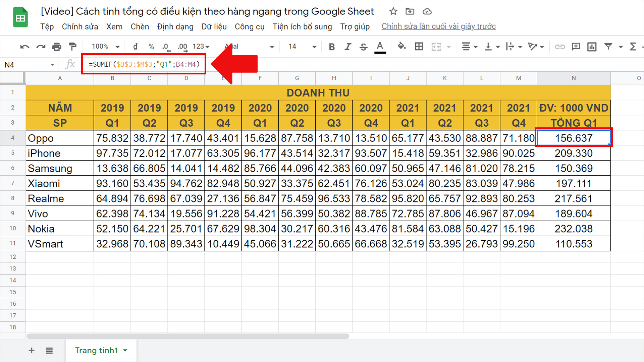This screenshot has width=644, height=362.
Task: Star the document
Action: [393, 11]
